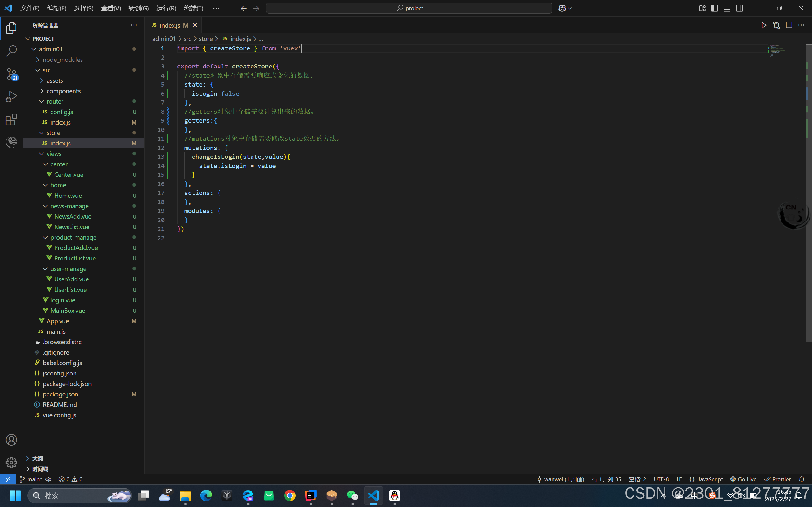Expand the node_modules folder

coord(62,59)
